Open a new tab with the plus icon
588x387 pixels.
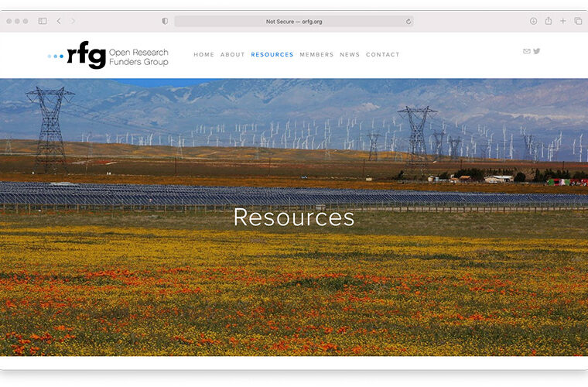pyautogui.click(x=563, y=21)
